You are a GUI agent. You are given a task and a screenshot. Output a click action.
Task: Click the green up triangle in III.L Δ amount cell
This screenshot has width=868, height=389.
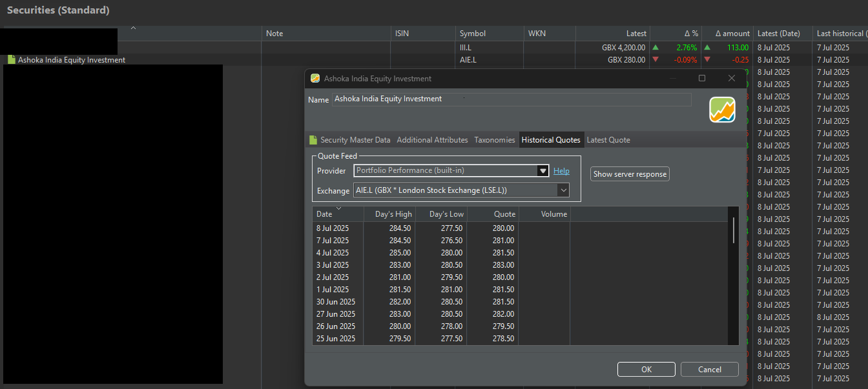pyautogui.click(x=707, y=47)
